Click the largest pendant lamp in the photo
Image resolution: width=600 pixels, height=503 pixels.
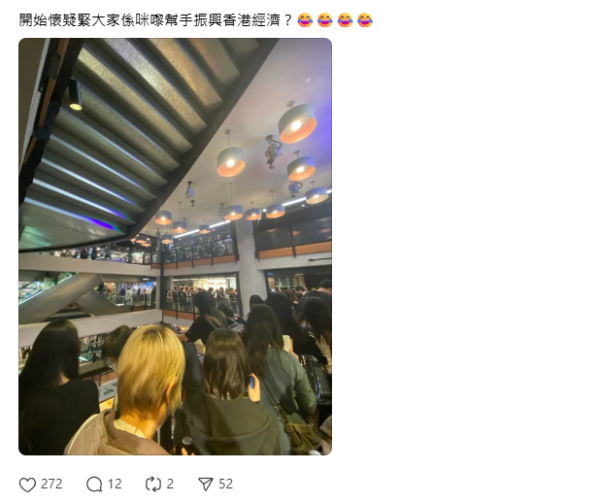pos(297,123)
